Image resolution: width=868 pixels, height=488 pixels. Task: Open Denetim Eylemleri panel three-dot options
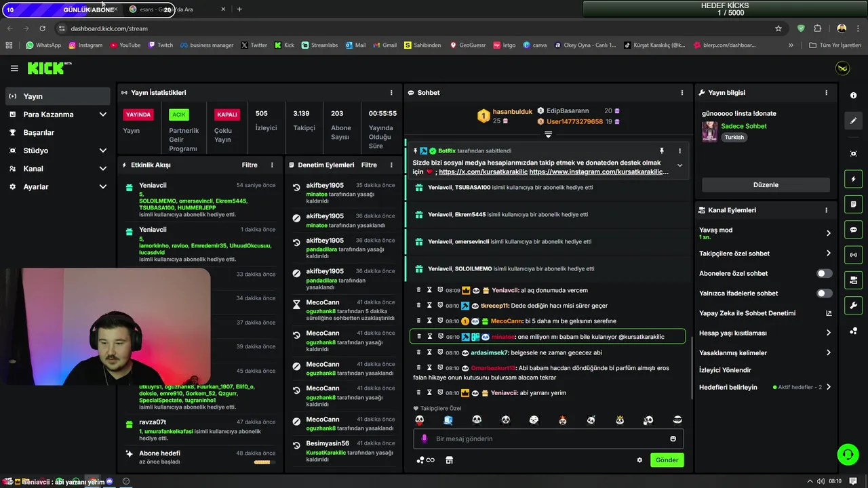pos(391,165)
